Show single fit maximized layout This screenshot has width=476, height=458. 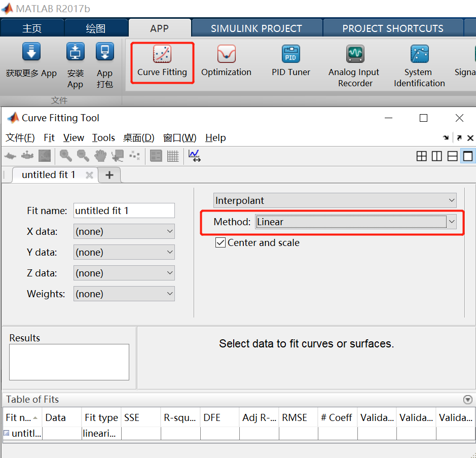pos(468,156)
